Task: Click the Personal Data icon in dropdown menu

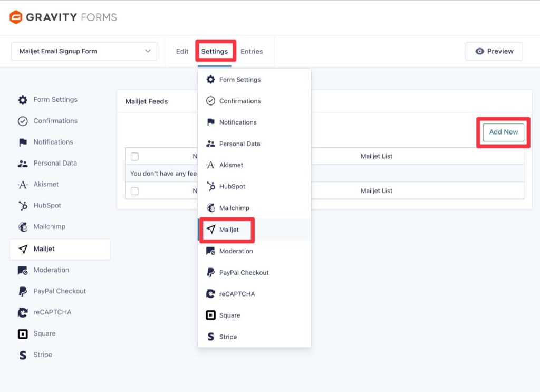Action: 210,144
